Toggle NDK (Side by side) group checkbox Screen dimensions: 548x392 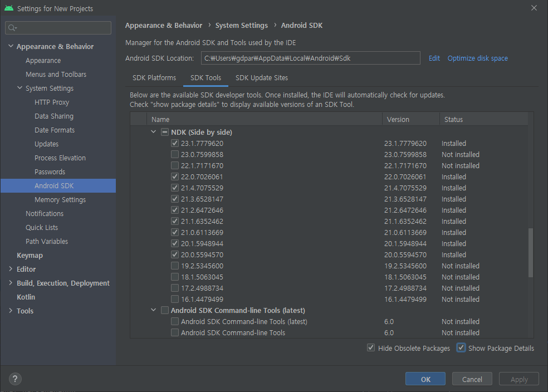[165, 132]
